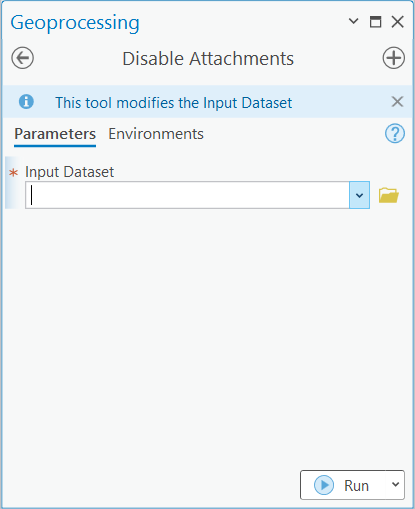Screen dimensions: 415x509
Task: Click the blue info icon in banner
Action: coord(26,102)
